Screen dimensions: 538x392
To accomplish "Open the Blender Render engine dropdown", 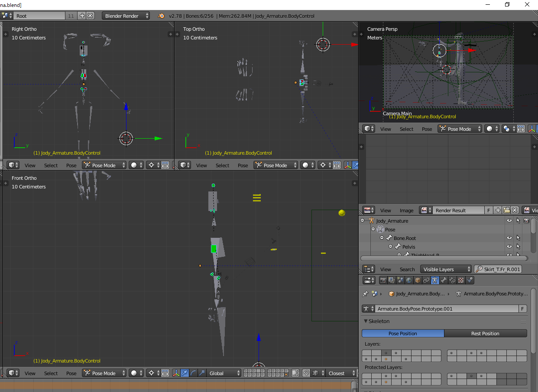I will pyautogui.click(x=126, y=16).
